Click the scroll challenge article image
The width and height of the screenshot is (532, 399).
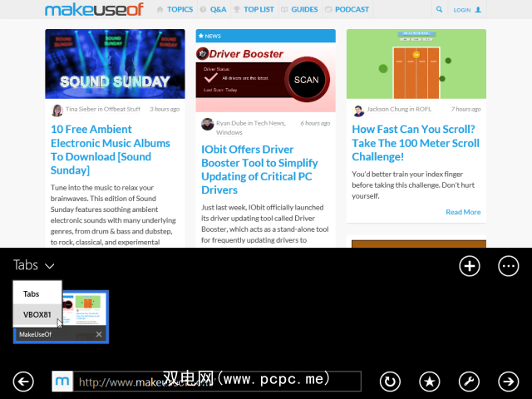pyautogui.click(x=416, y=64)
